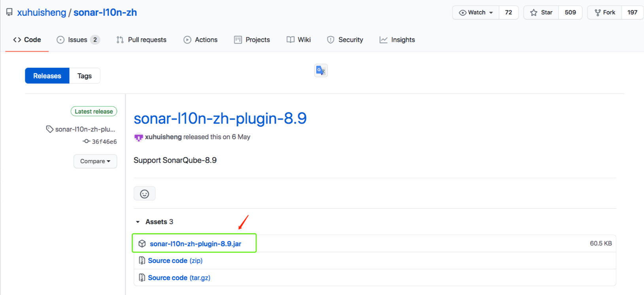Open the Insights tab
644x295 pixels.
coord(397,40)
